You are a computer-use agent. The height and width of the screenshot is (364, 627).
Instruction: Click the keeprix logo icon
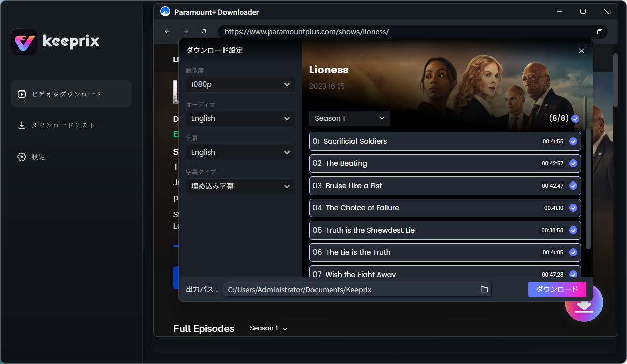[24, 42]
